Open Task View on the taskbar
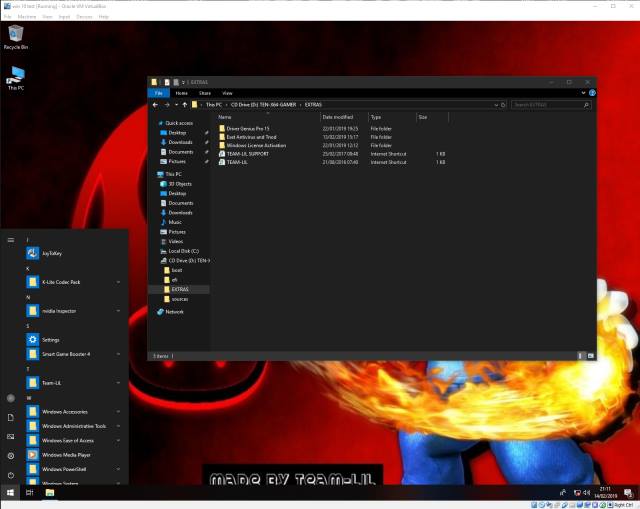This screenshot has width=640, height=509. [29, 493]
